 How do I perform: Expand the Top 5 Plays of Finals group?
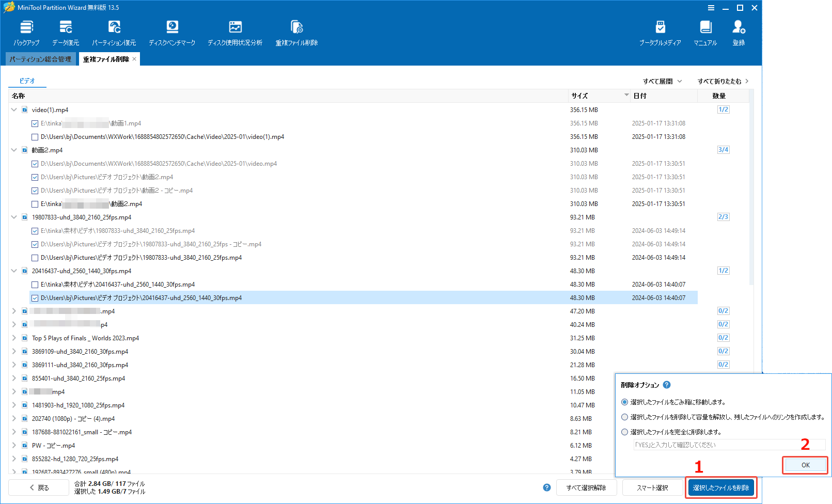[x=13, y=338]
